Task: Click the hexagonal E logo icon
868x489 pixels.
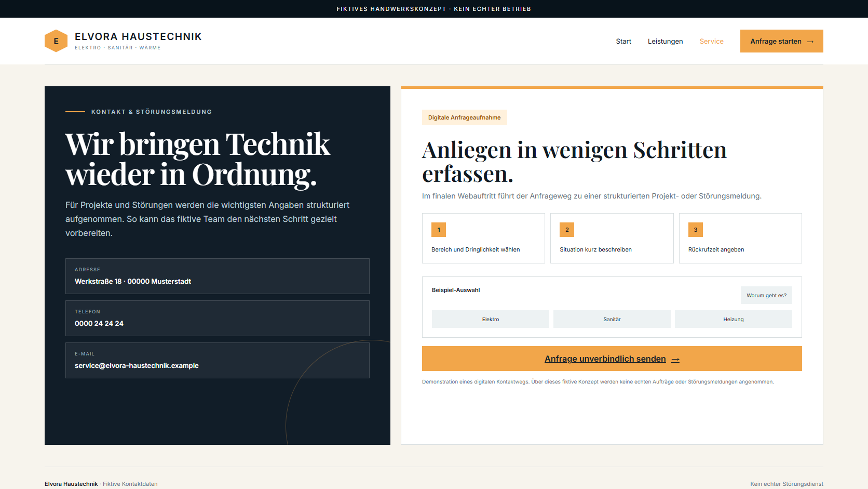Action: pos(56,41)
